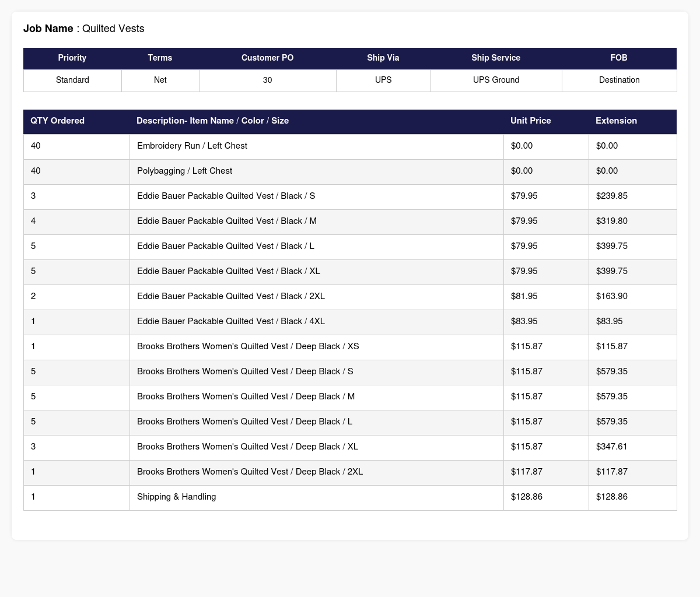Viewport: 700px width, 597px height.
Task: Select Brooks Brothers Vest Deep Black / 2XL
Action: [250, 472]
